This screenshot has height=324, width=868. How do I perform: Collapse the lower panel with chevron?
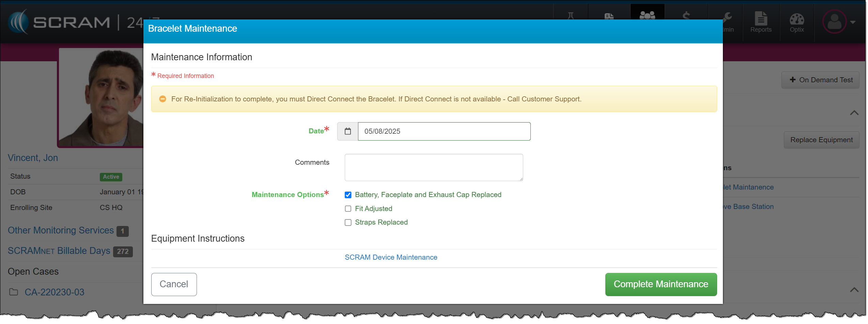point(854,290)
